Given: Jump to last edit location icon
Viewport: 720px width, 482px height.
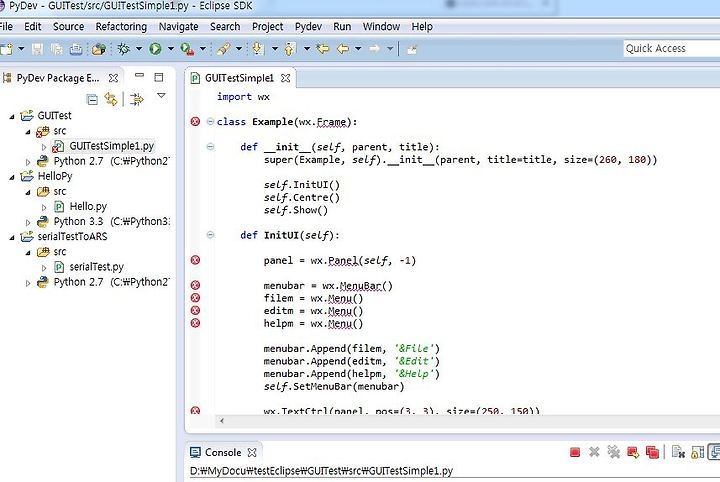Looking at the screenshot, I should click(323, 48).
